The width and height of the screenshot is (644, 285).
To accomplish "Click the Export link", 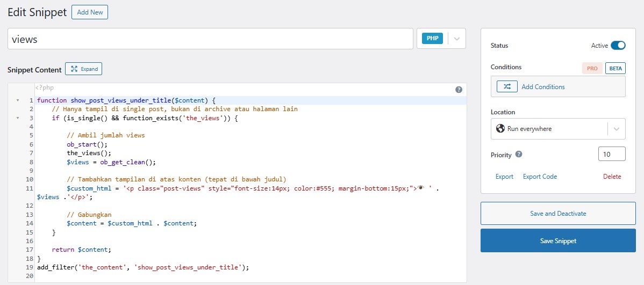I will (x=504, y=177).
